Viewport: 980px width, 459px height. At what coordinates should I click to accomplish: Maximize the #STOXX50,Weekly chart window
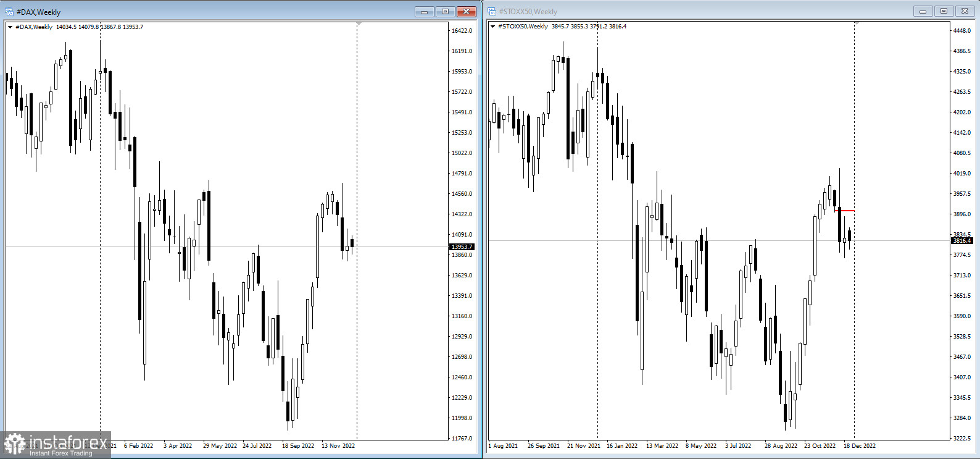tap(944, 11)
